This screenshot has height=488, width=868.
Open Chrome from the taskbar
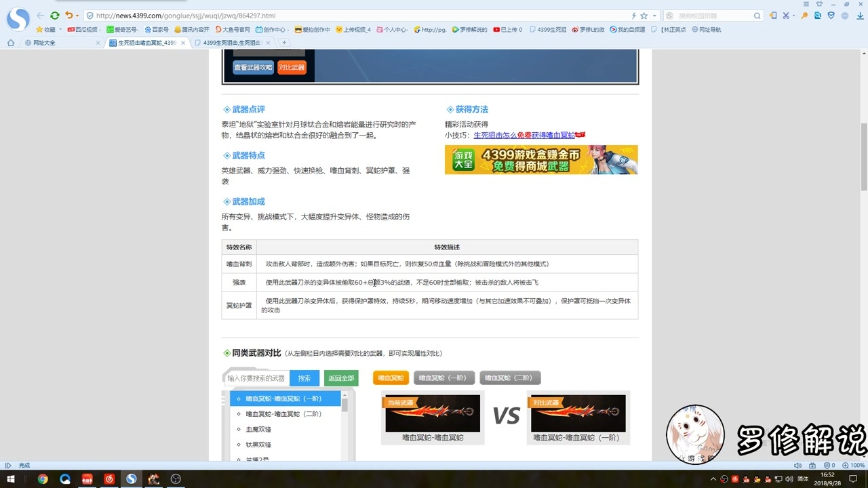tap(43, 479)
